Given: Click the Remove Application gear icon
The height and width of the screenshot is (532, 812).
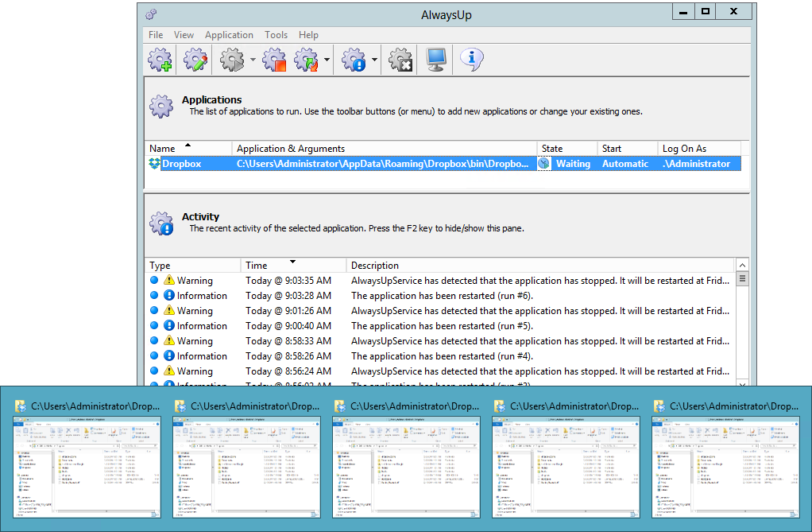Looking at the screenshot, I should [x=401, y=60].
